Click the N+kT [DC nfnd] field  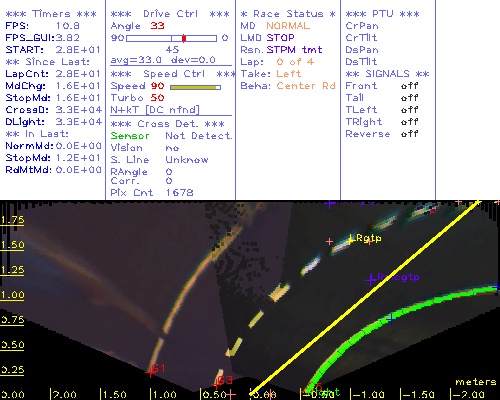pos(155,110)
